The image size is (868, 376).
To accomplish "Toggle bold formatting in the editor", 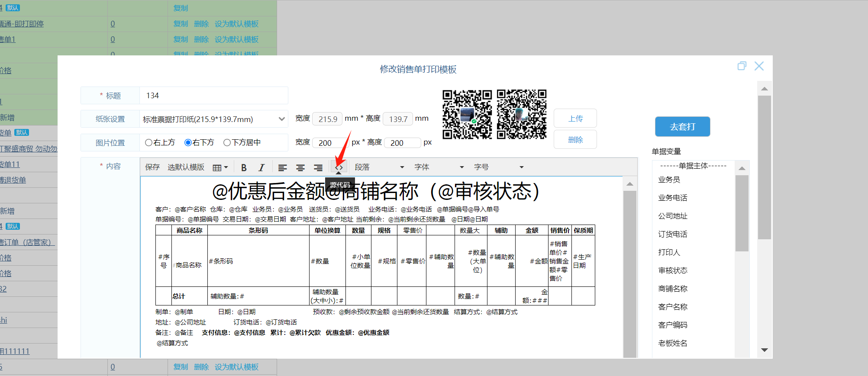I will [244, 168].
